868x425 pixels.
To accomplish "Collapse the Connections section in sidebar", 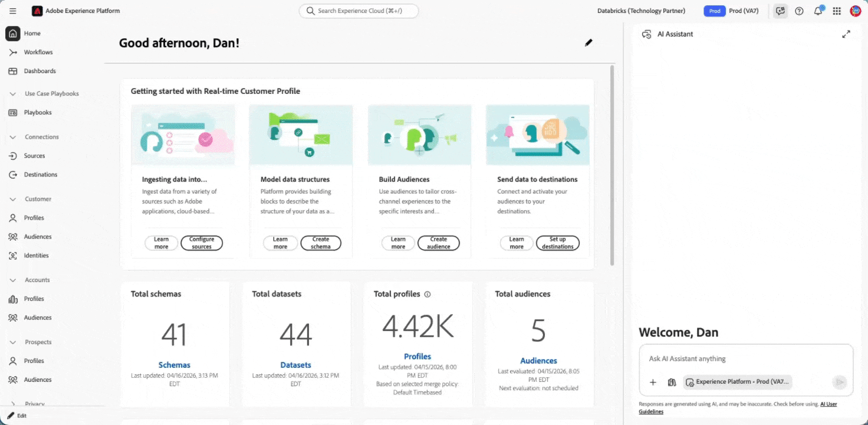I will pyautogui.click(x=13, y=137).
